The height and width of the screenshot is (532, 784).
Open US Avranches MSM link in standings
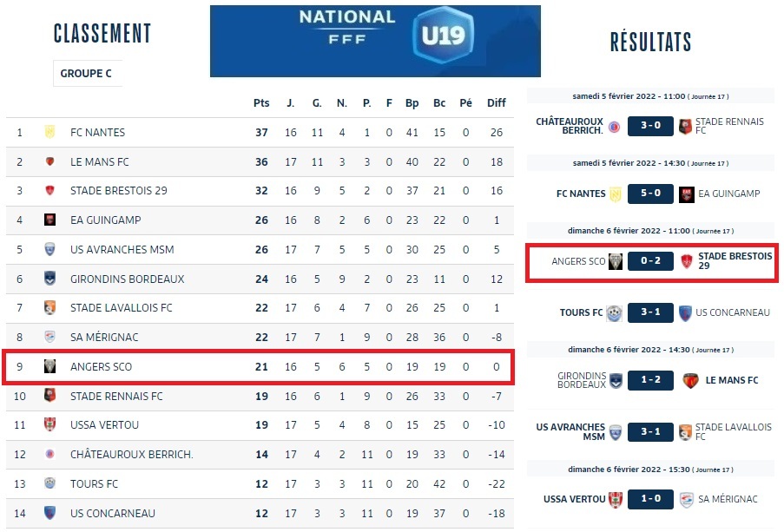122,250
